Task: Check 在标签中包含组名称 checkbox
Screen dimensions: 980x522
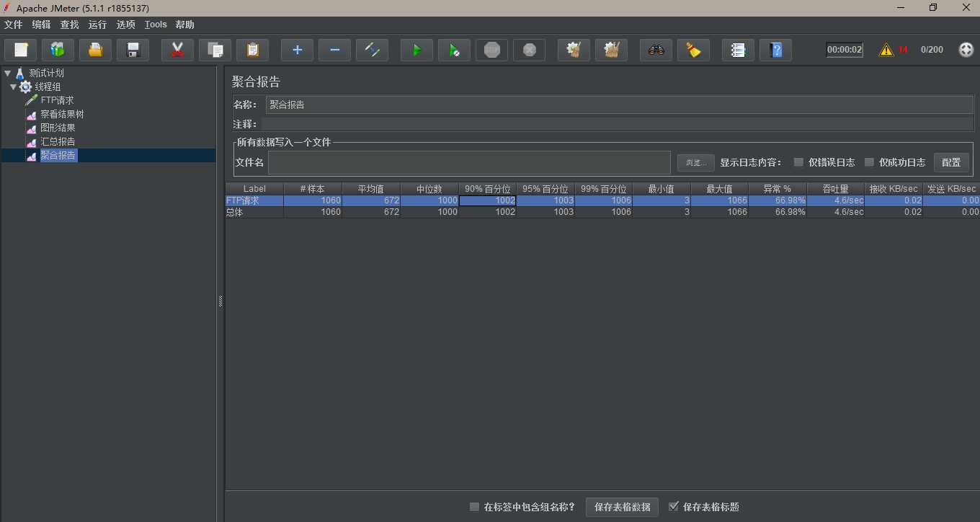Action: pyautogui.click(x=474, y=507)
